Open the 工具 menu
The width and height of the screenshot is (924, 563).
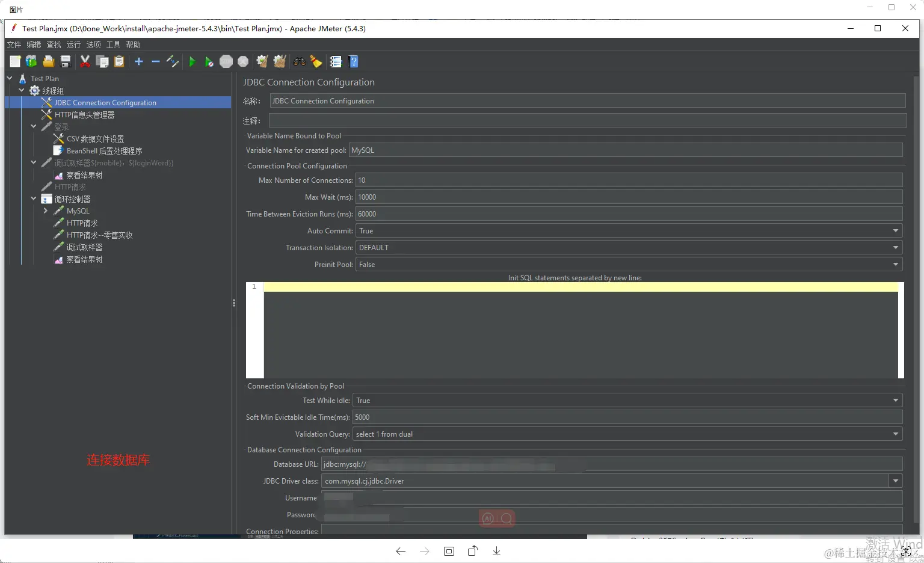(x=113, y=45)
